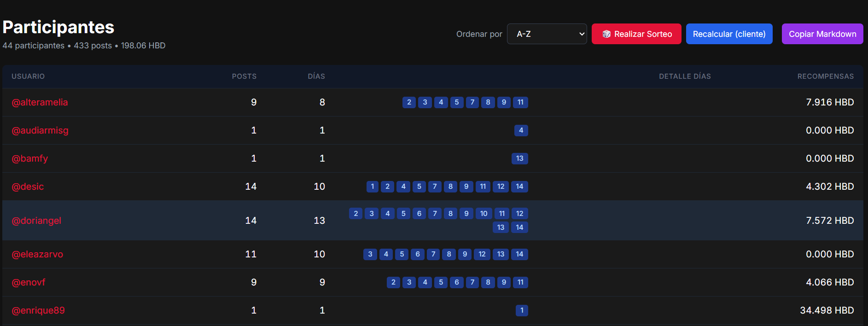Click the dice icon on Realizar Sorteo
The width and height of the screenshot is (868, 326).
(x=606, y=34)
